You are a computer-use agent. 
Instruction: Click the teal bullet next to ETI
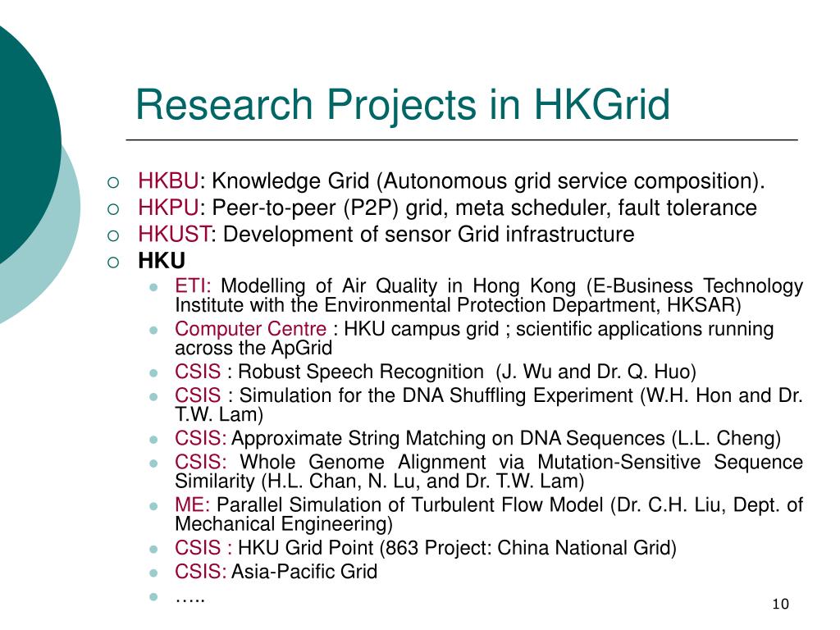[x=153, y=287]
